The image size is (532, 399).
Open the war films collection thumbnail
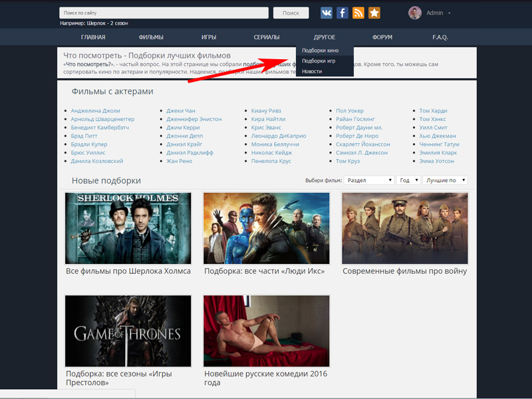[x=405, y=228]
